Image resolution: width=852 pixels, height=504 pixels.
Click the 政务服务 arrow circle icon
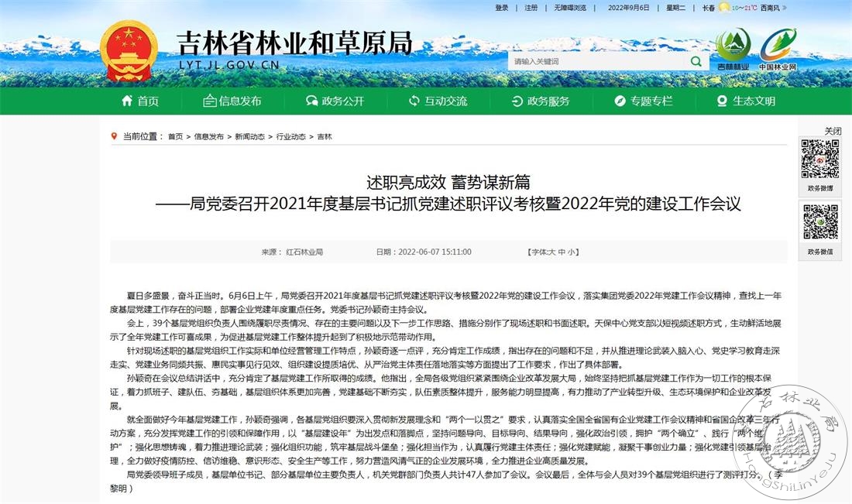[517, 101]
